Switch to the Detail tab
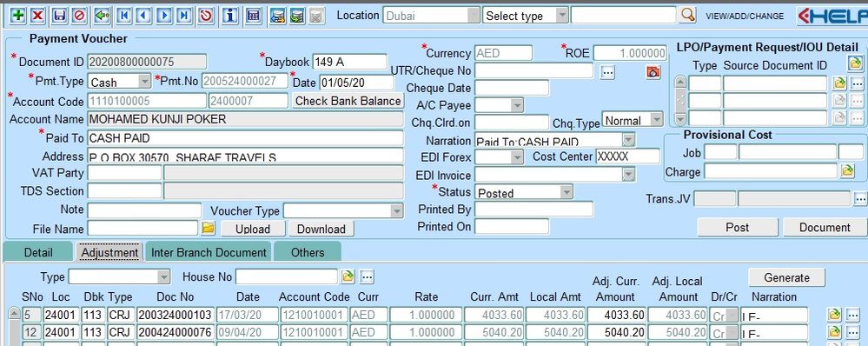 coord(38,252)
